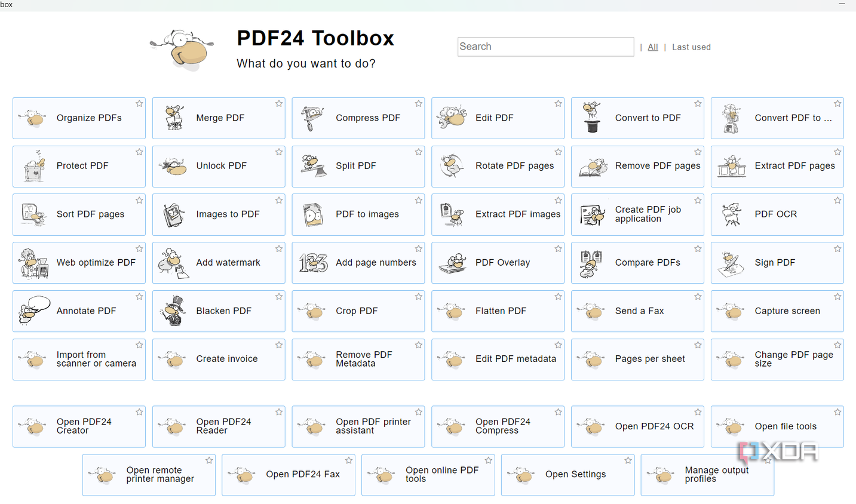Screen dimensions: 856x504
Task: Launch Open PDF24 Creator
Action: pos(79,426)
